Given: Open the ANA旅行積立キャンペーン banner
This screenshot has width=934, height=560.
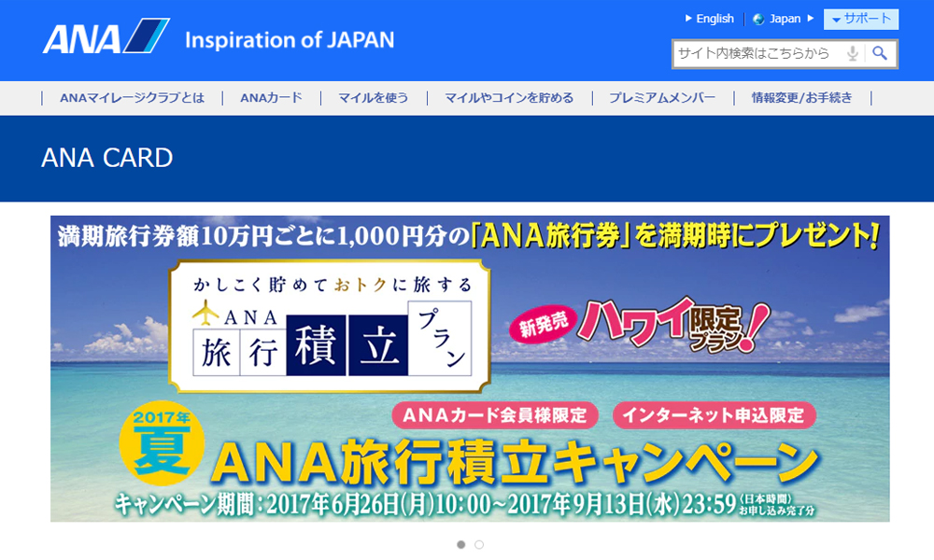Looking at the screenshot, I should [x=470, y=369].
